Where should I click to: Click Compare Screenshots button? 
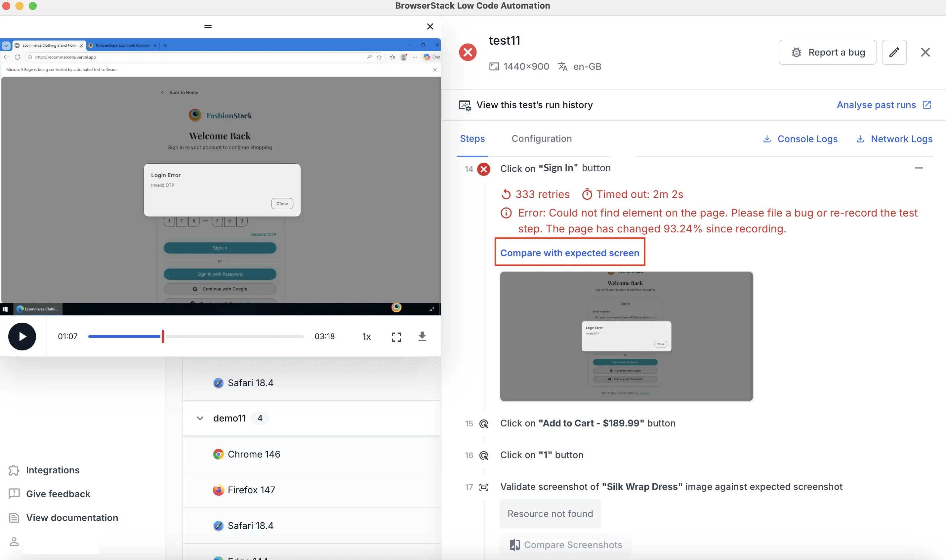(x=565, y=544)
